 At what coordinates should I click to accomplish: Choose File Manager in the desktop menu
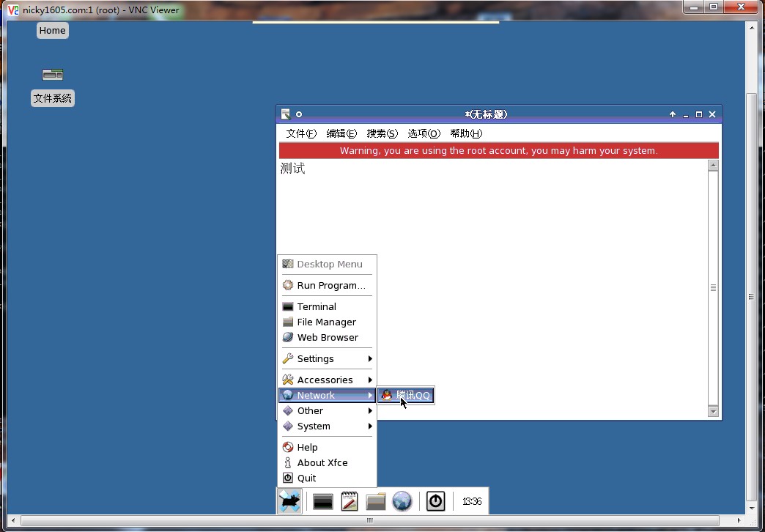point(327,322)
